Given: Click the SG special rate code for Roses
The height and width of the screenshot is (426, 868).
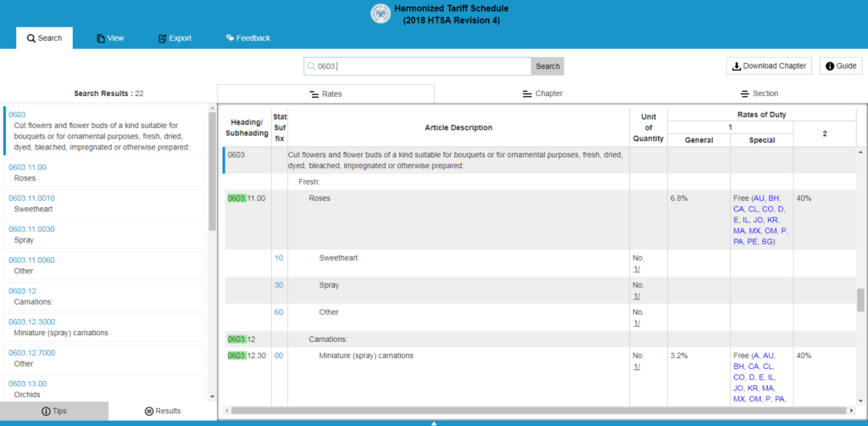Looking at the screenshot, I should point(767,242).
